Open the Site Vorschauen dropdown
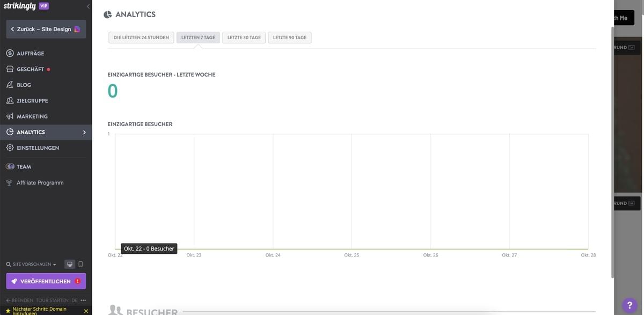 pyautogui.click(x=35, y=265)
